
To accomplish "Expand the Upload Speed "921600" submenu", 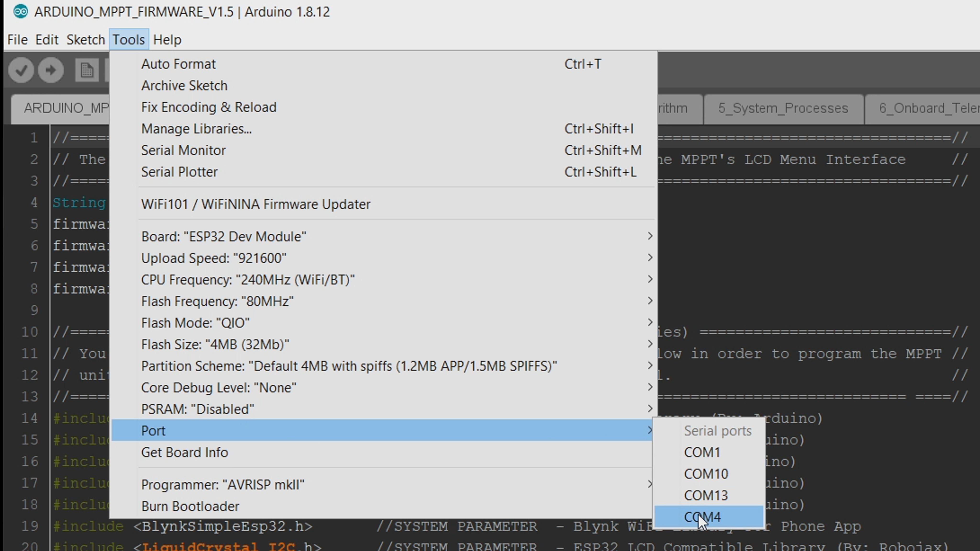I will (213, 258).
